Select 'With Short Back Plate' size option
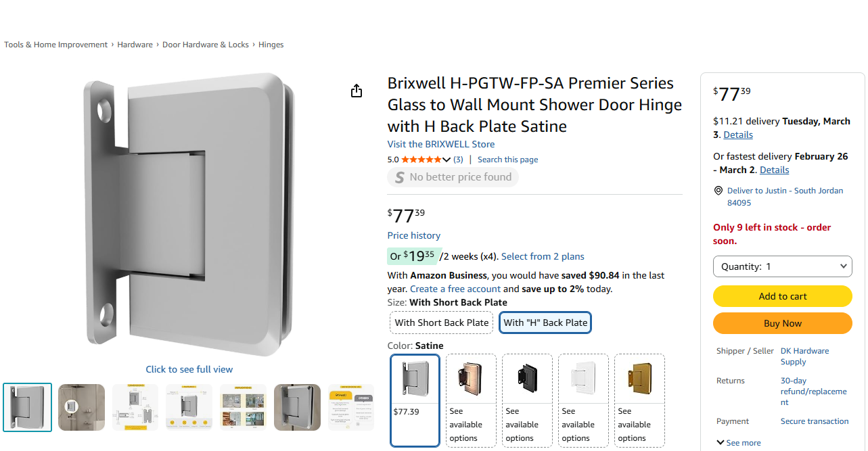The height and width of the screenshot is (451, 868). 442,323
